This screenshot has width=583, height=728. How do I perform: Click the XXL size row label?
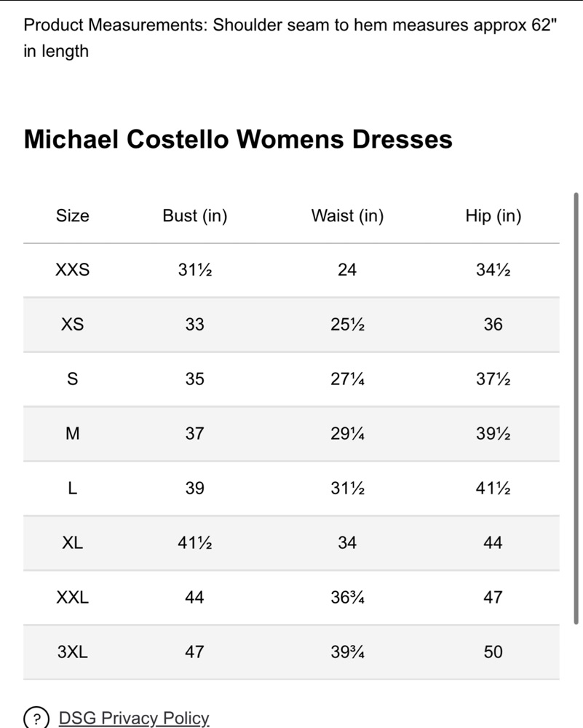pos(72,597)
